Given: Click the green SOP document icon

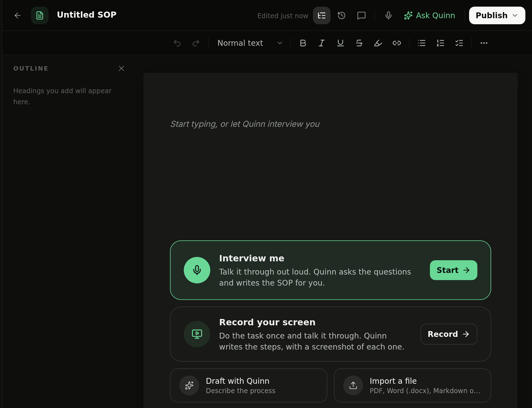Looking at the screenshot, I should [x=40, y=15].
